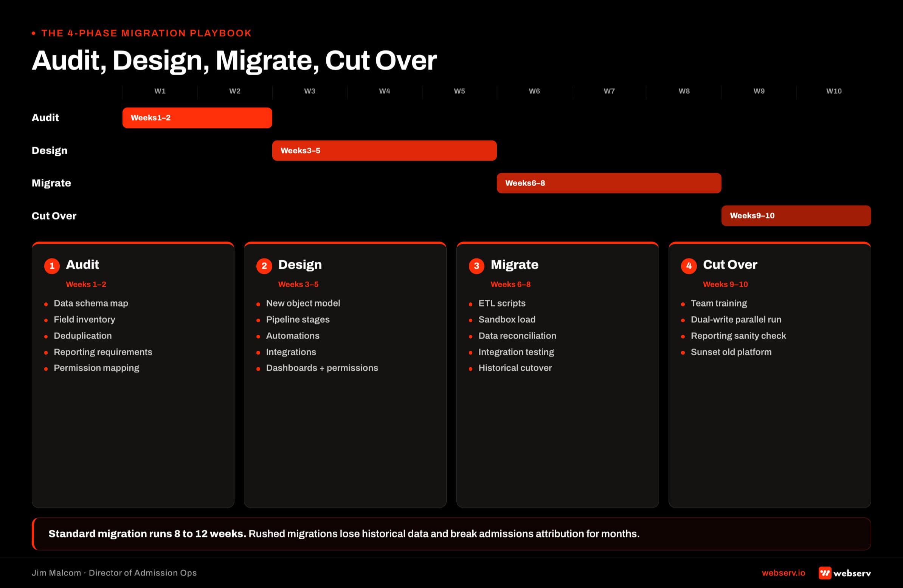Click the 'Weeks 9–10' card subtitle
This screenshot has height=588, width=903.
(725, 284)
